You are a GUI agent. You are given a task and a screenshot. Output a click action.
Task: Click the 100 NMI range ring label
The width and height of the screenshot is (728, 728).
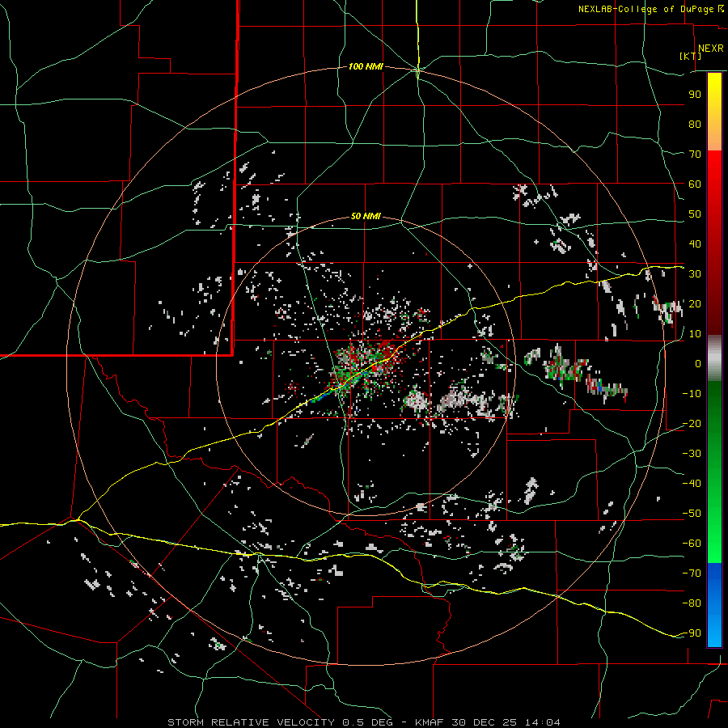366,67
